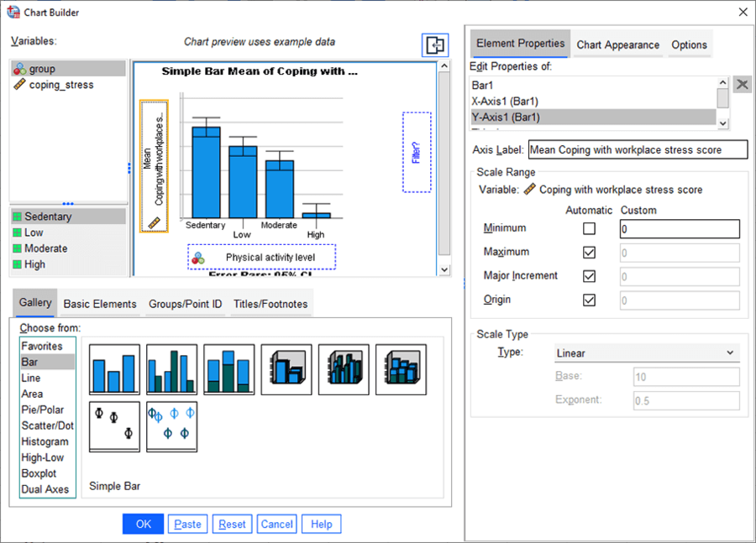Select the Simple 3-D Bar icon
This screenshot has width=756, height=543.
click(286, 369)
